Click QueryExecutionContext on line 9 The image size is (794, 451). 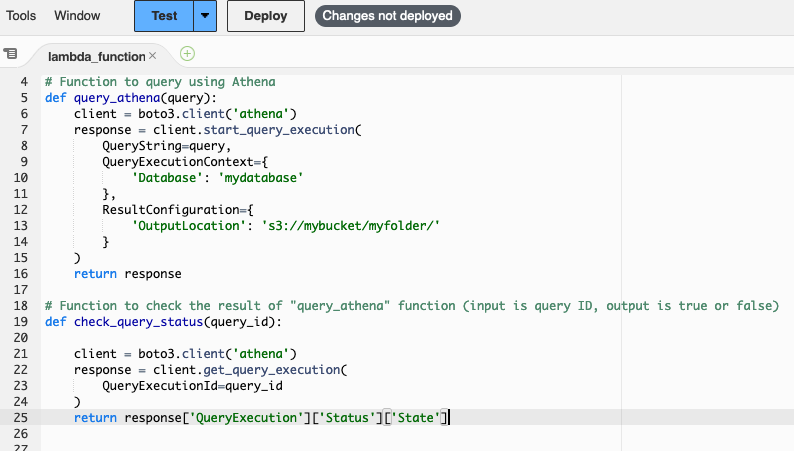click(x=178, y=162)
